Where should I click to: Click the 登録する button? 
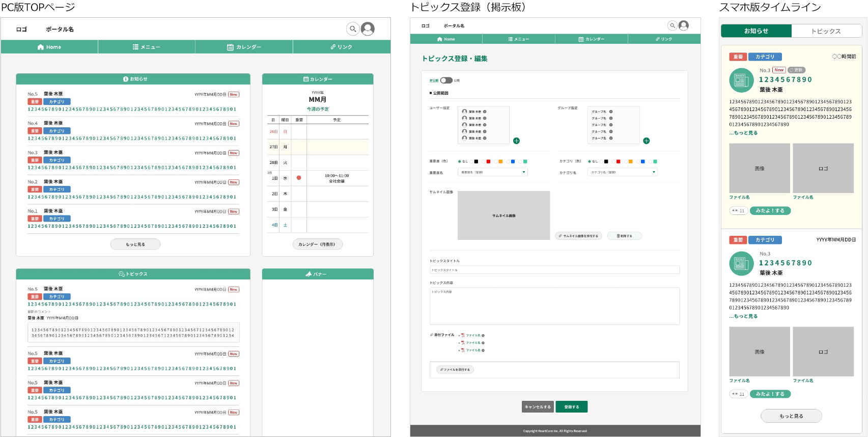(572, 407)
